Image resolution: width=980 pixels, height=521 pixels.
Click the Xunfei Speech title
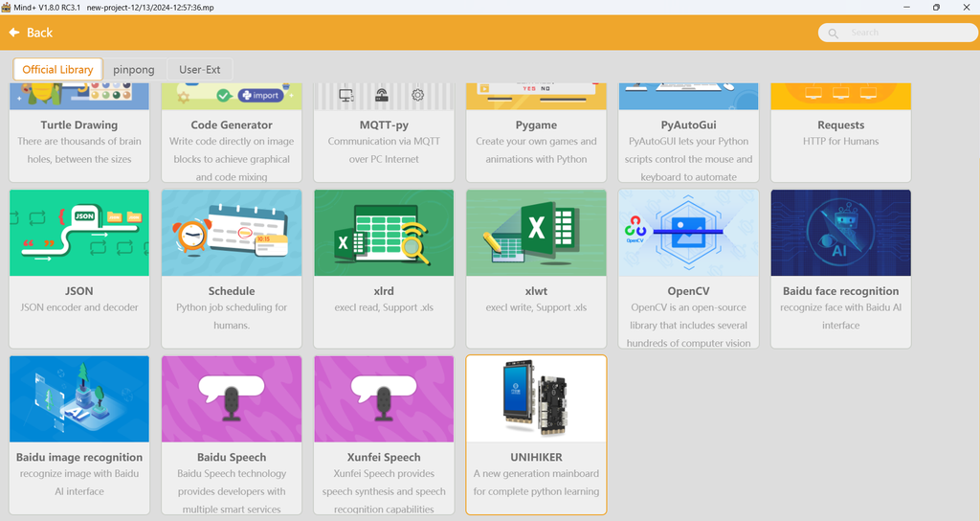(384, 457)
